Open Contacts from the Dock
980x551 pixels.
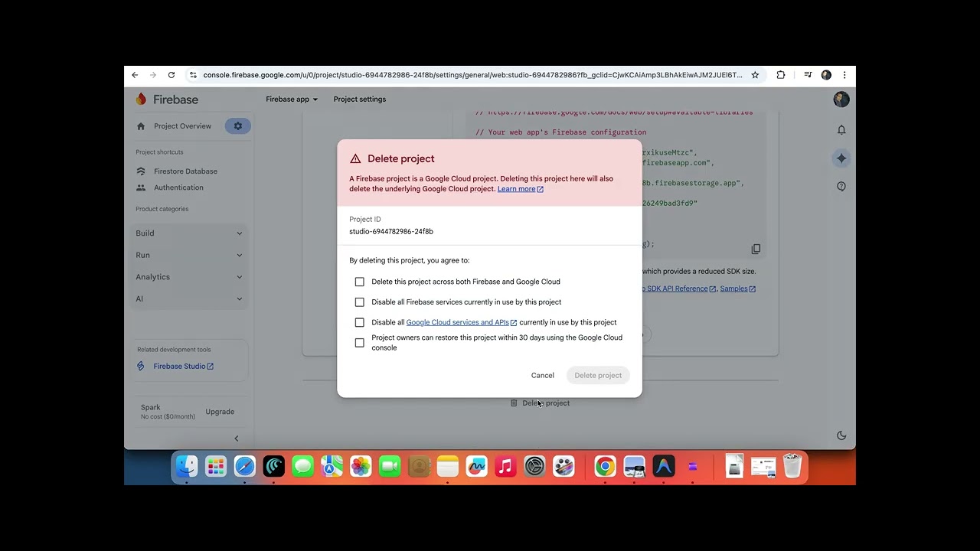pyautogui.click(x=419, y=466)
